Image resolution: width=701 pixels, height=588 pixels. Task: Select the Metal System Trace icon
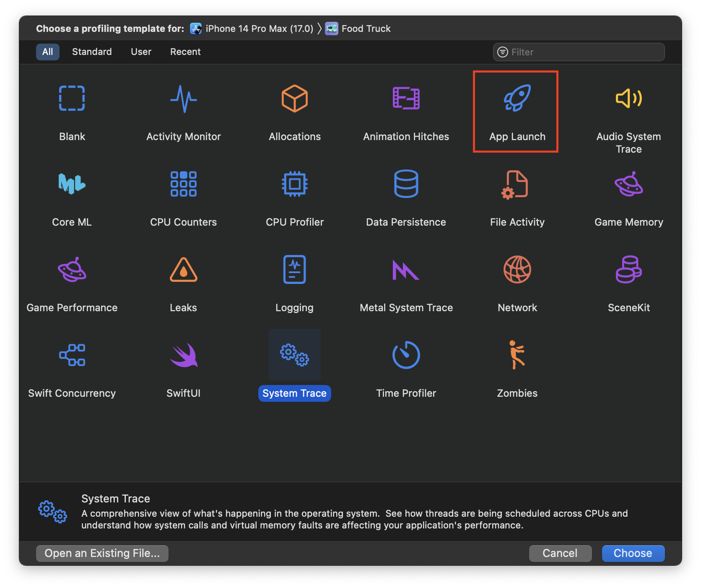point(405,270)
